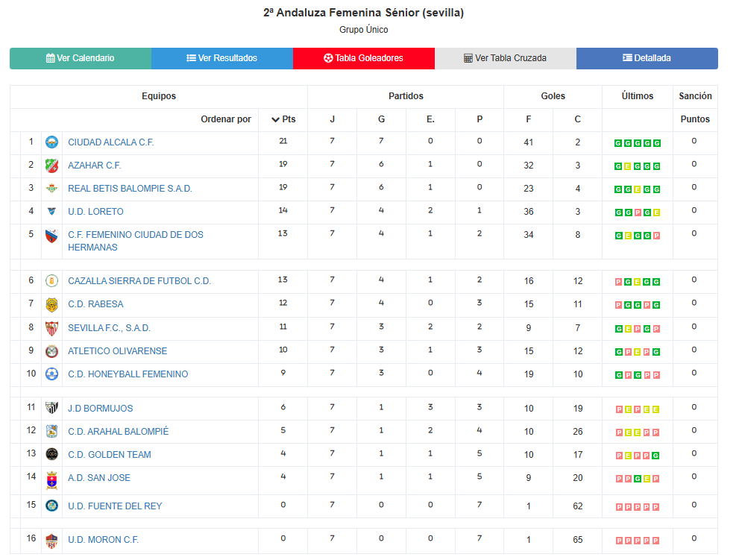Open the Ver Tabla Cruzada tab
The height and width of the screenshot is (560, 742).
click(x=505, y=58)
